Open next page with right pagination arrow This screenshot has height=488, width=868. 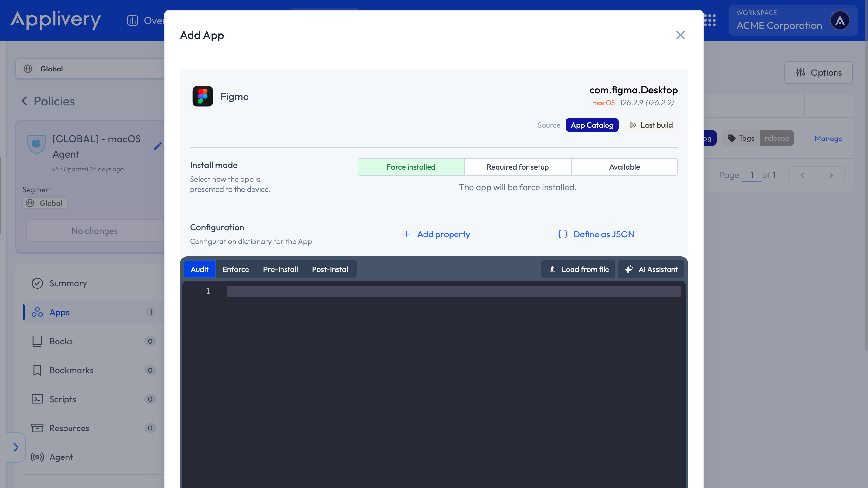(x=831, y=175)
